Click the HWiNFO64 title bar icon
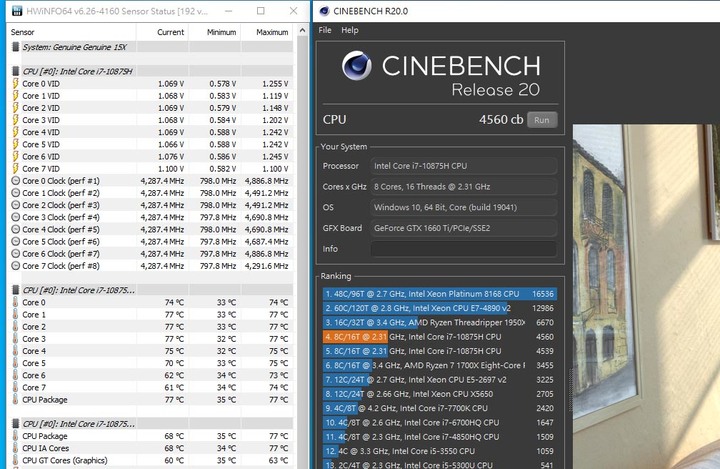The width and height of the screenshot is (720, 469). pyautogui.click(x=17, y=11)
